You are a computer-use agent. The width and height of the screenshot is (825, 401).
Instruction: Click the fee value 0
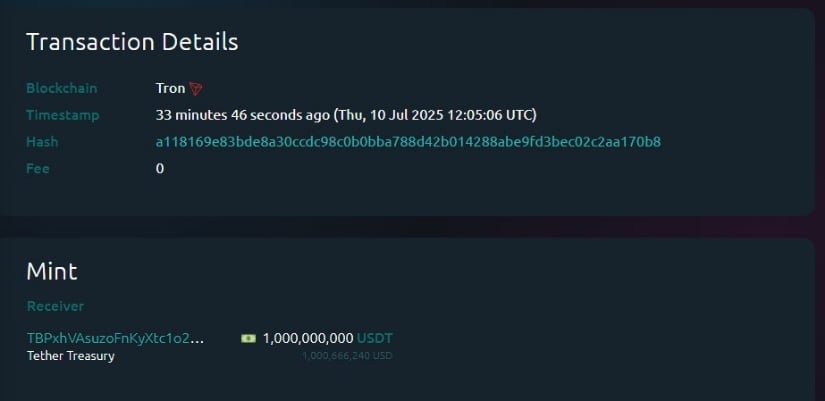(x=160, y=169)
